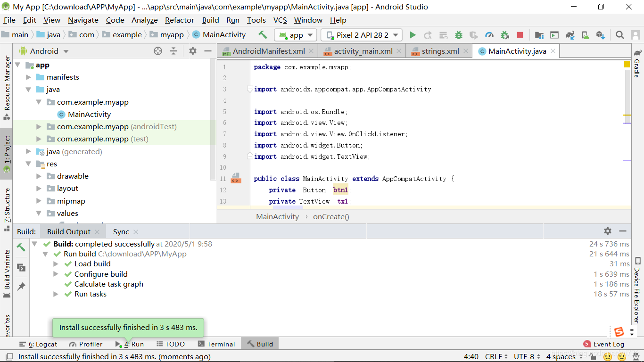This screenshot has height=362, width=644.
Task: Open the Profiler tool window
Action: click(85, 344)
